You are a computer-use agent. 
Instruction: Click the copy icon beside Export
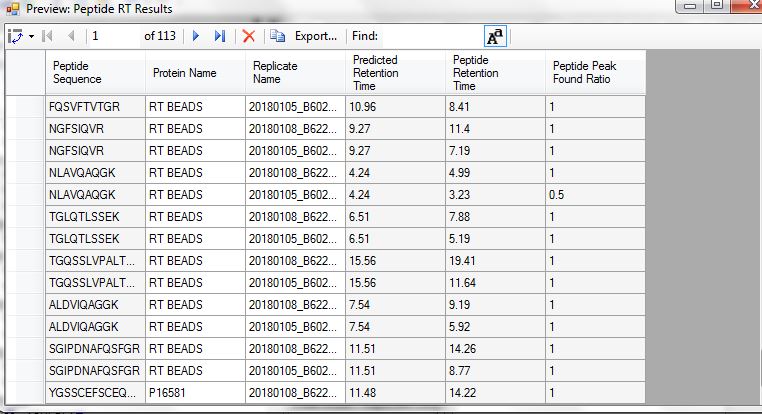tap(278, 36)
